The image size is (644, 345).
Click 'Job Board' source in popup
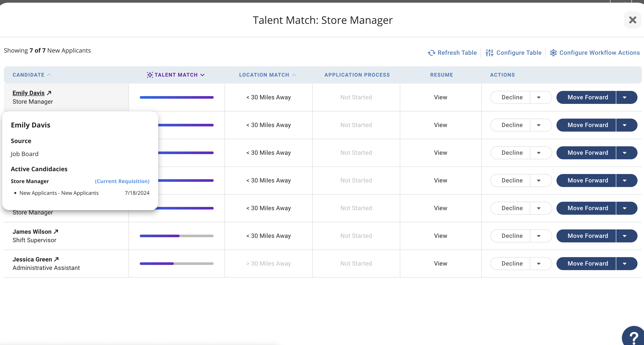[24, 154]
